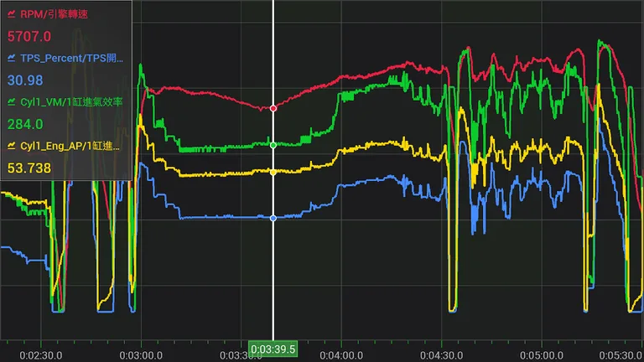644x362 pixels.
Task: Click the red RPM cursor data point
Action: 273,108
